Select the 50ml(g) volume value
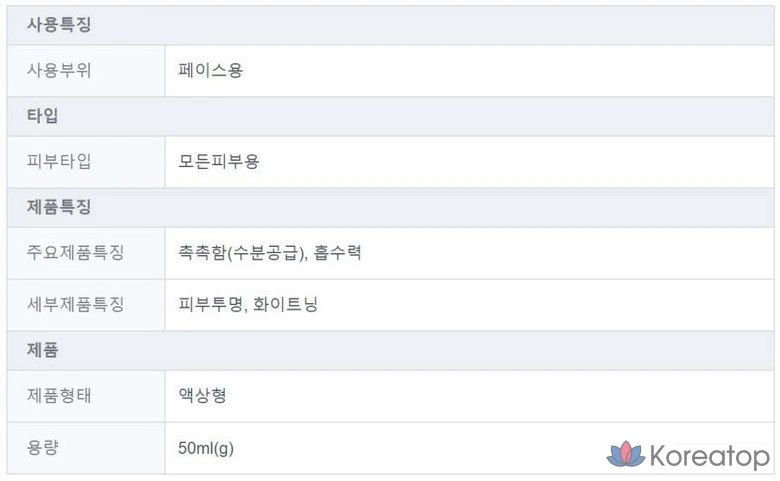780x481 pixels. tap(205, 448)
